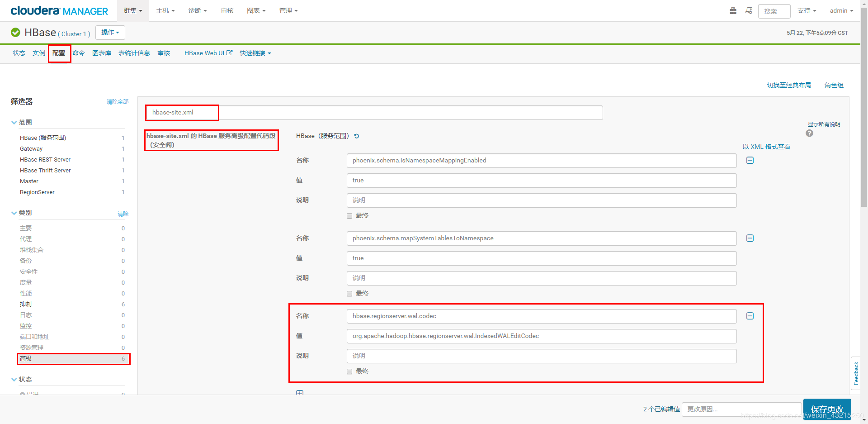This screenshot has height=424, width=868.
Task: Click the IndexedWALEditCodec value field
Action: point(542,336)
